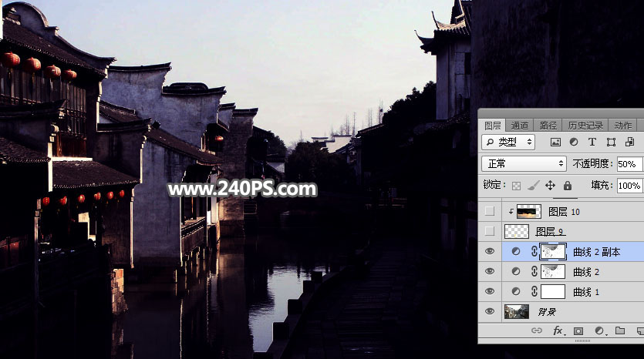Screen dimensions: 644x359
Task: Hide the 背景 background layer
Action: (489, 311)
